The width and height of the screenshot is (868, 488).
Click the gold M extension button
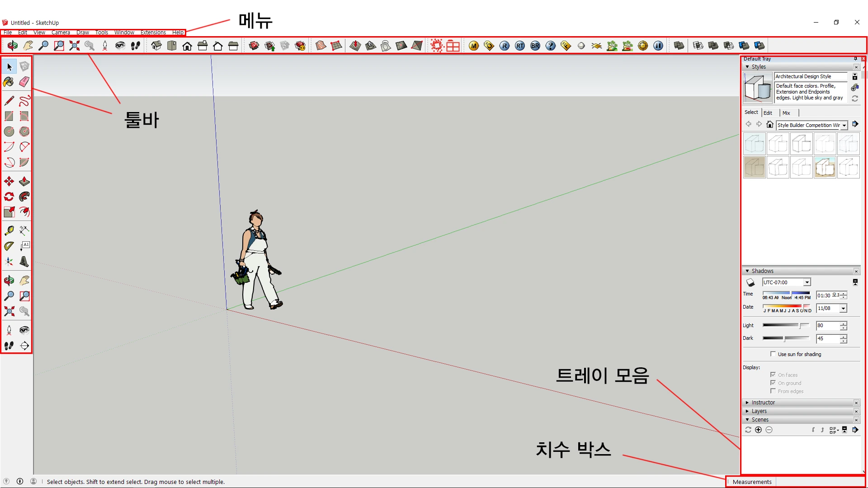474,46
